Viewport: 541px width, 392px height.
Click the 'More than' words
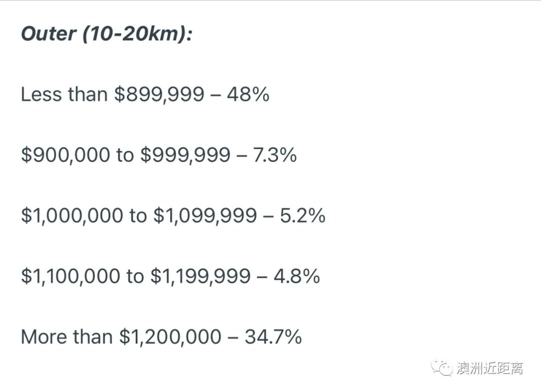pos(67,337)
